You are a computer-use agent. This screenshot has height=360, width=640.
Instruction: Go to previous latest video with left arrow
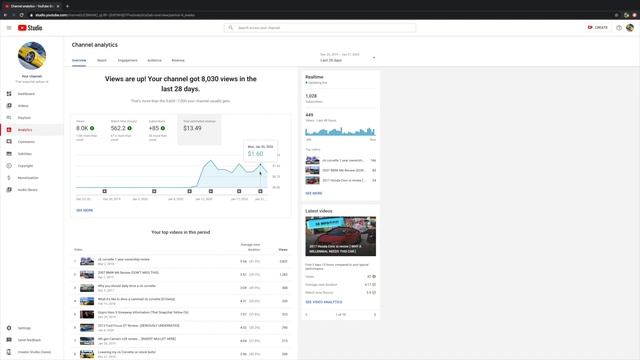(x=307, y=315)
